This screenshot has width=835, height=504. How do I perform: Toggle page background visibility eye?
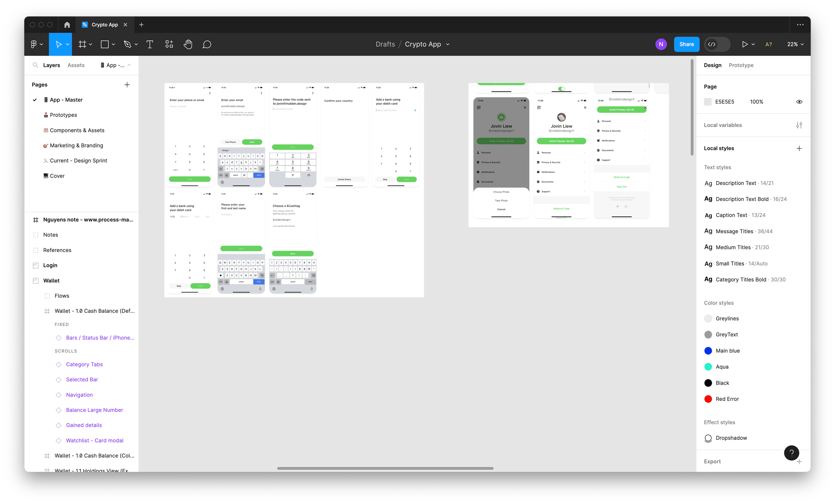coord(799,102)
